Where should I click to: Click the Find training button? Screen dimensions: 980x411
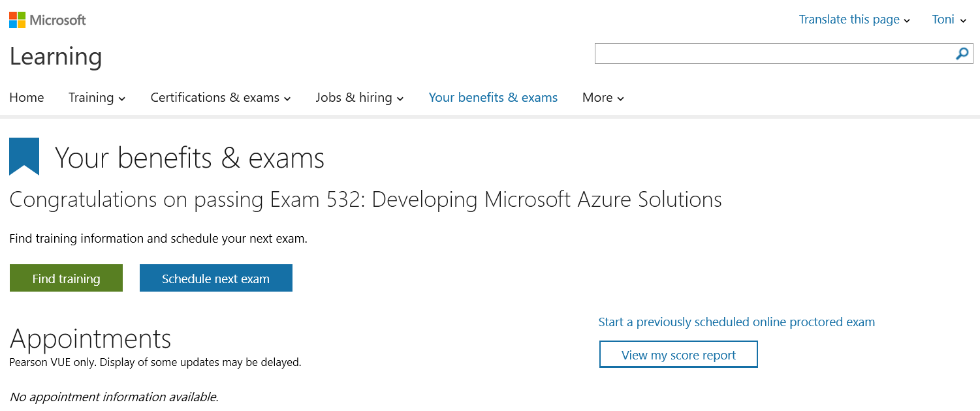(x=66, y=279)
